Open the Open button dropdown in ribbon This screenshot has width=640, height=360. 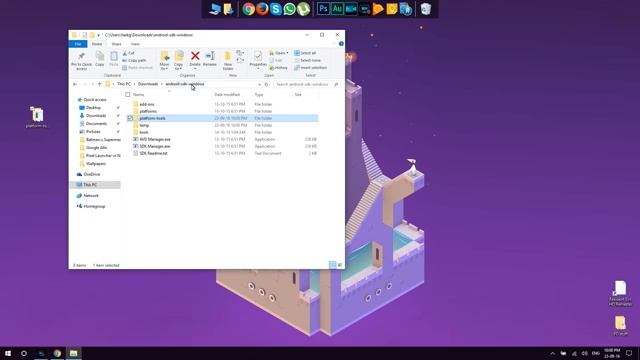(287, 53)
